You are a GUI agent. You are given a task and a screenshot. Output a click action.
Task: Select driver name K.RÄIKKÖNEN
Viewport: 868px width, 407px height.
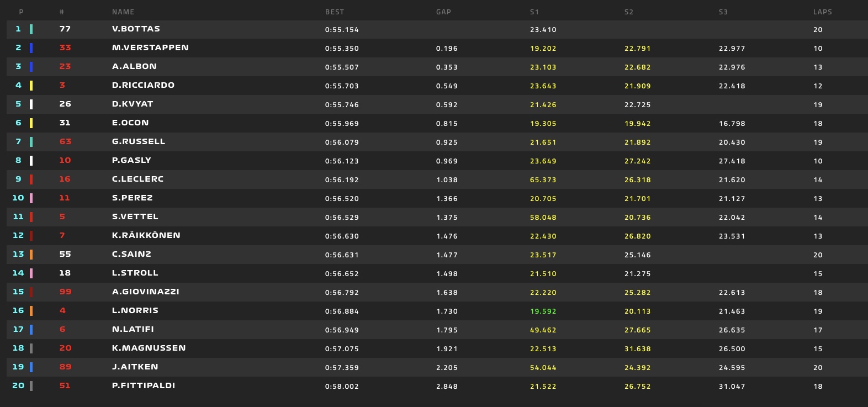coord(146,235)
